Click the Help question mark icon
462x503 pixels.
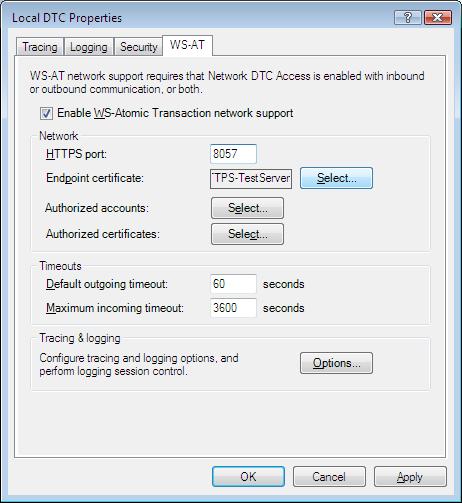[407, 17]
